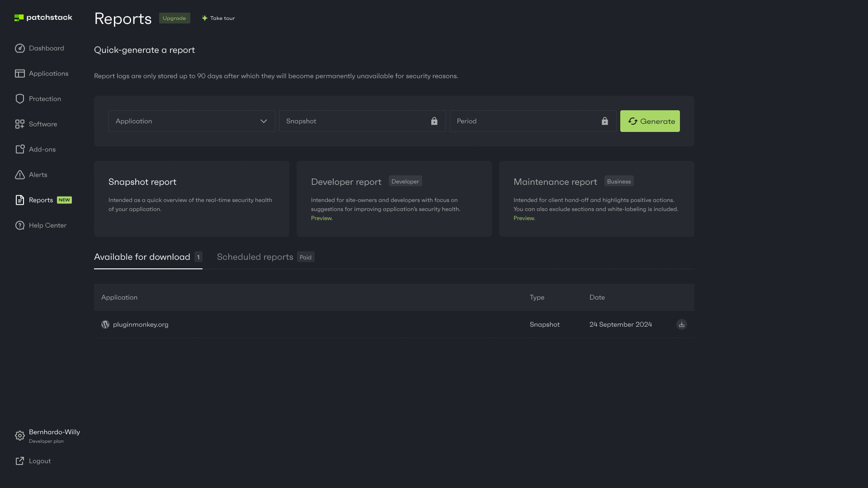Click the Upgrade badge button

174,18
